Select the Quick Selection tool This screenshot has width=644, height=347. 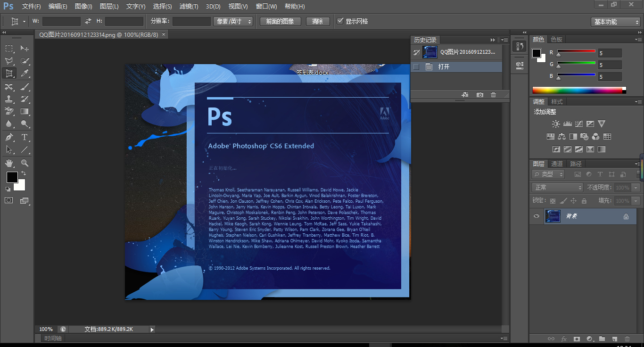pos(25,61)
